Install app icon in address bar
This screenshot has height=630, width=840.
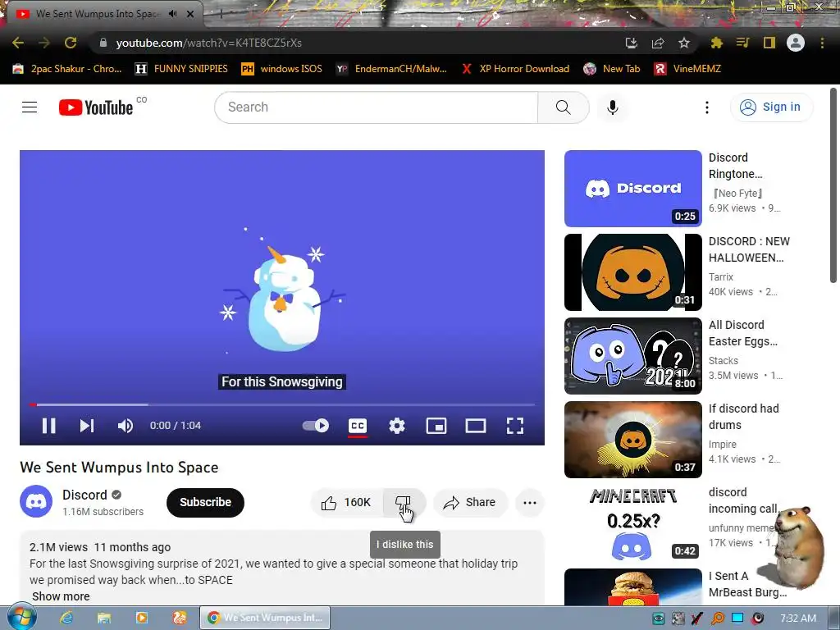[x=632, y=43]
